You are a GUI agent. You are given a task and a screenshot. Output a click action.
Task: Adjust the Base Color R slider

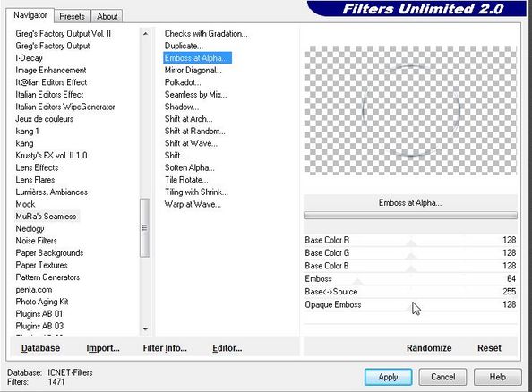410,240
